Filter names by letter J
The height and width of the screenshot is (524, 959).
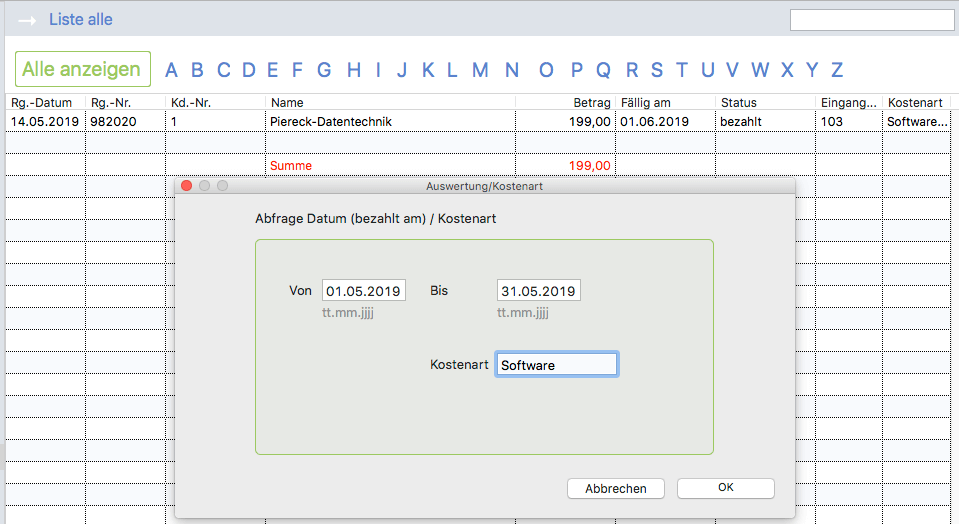402,70
